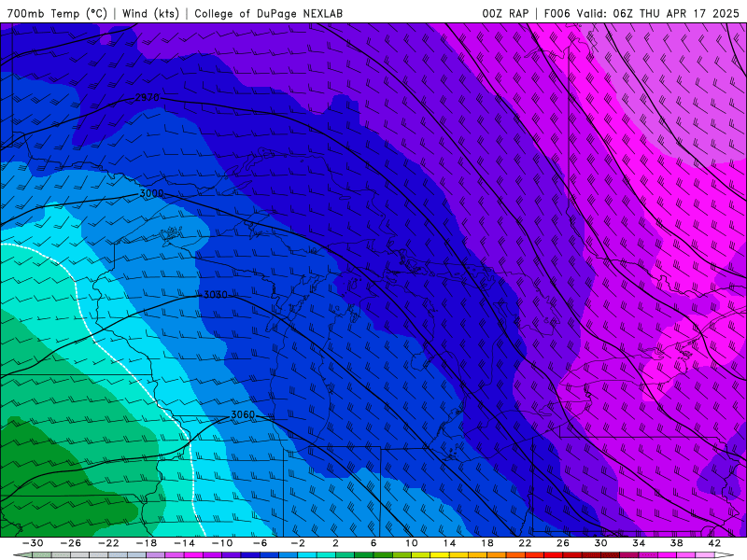Click the 6 colorbar tick label

pyautogui.click(x=373, y=543)
